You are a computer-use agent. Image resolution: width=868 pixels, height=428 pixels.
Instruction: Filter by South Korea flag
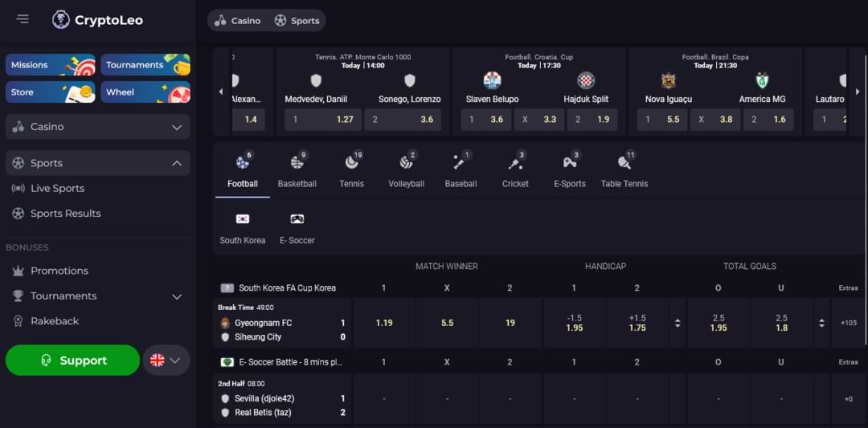coord(243,219)
